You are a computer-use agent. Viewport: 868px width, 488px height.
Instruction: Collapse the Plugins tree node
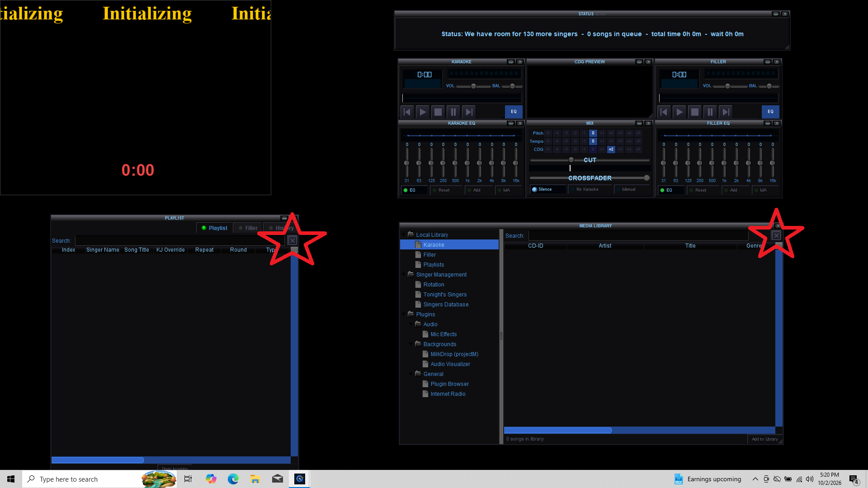[404, 314]
